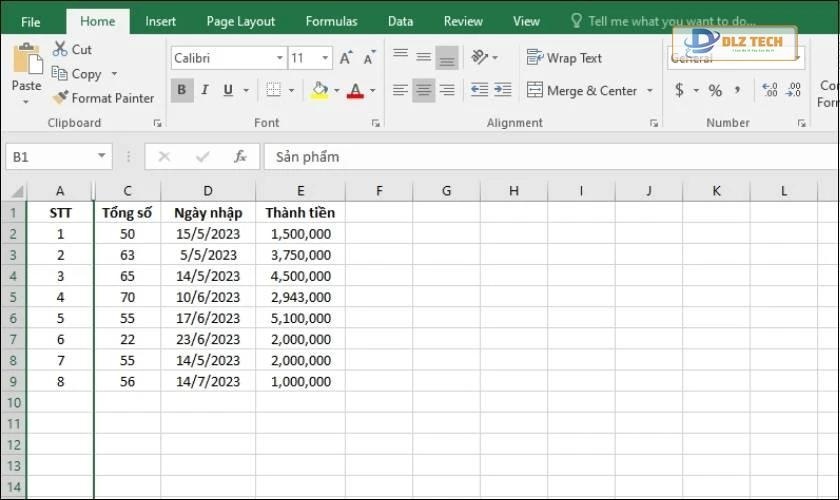Click the Cut scissors icon

click(60, 49)
